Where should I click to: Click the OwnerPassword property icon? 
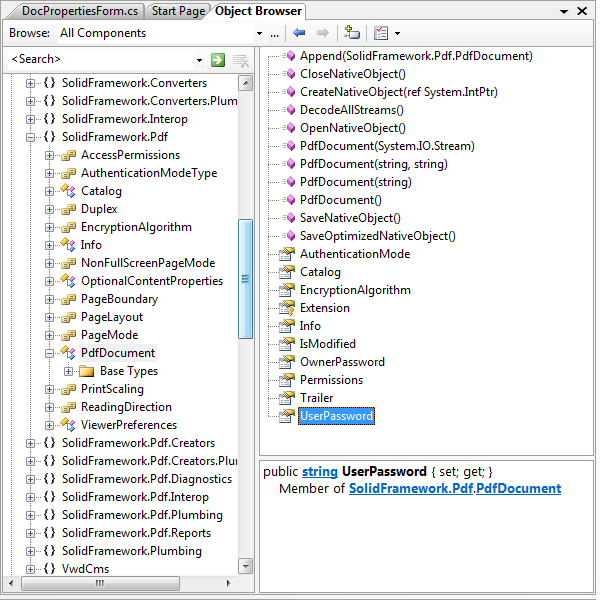pyautogui.click(x=287, y=362)
